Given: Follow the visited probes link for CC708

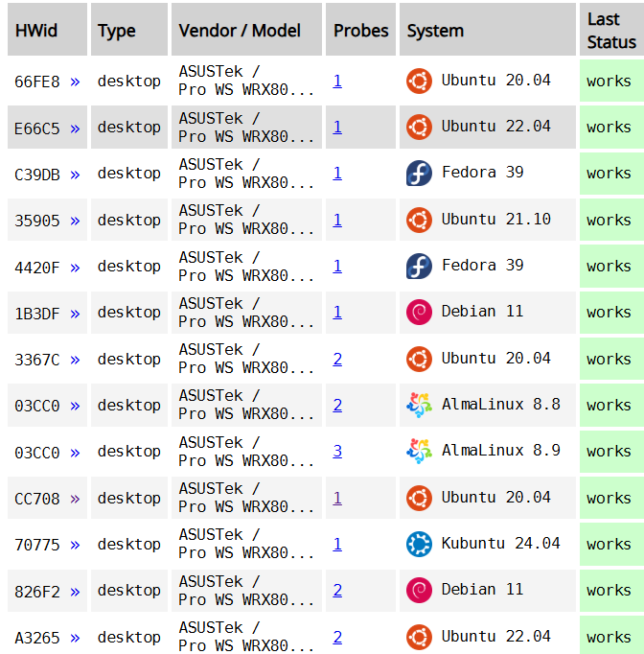Looking at the screenshot, I should [337, 498].
